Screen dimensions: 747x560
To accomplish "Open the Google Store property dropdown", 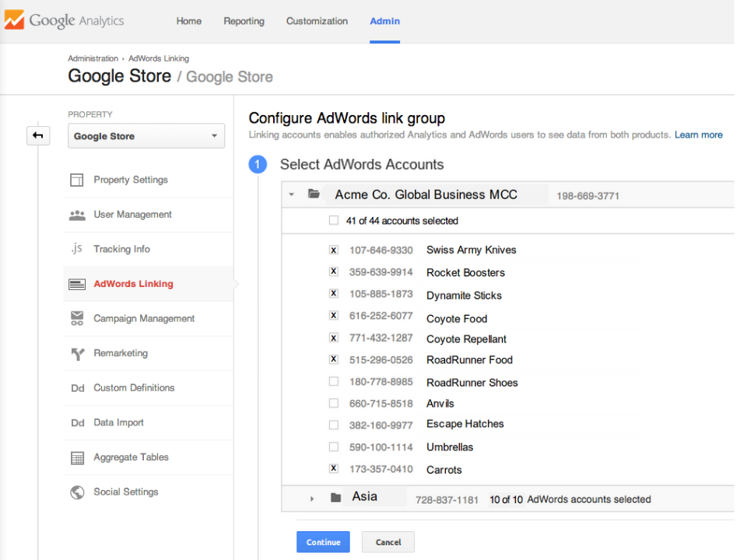I will tap(146, 135).
